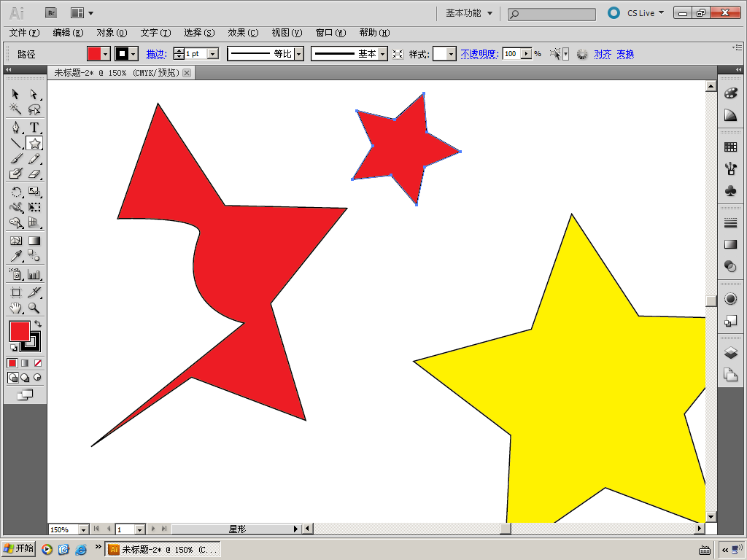The height and width of the screenshot is (560, 747).
Task: Select the Star shape tool
Action: [x=34, y=144]
